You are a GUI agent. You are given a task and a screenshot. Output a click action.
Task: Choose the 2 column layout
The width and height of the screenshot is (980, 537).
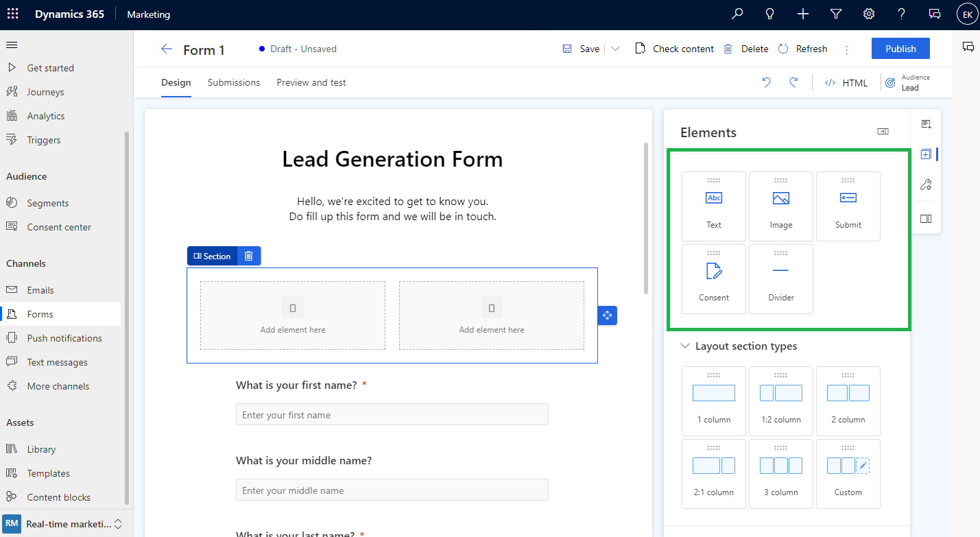(848, 401)
